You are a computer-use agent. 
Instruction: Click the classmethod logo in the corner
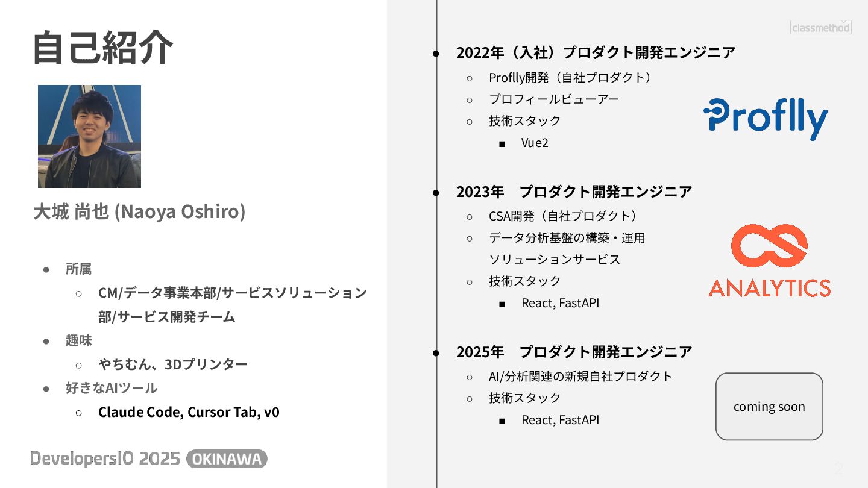tap(821, 27)
